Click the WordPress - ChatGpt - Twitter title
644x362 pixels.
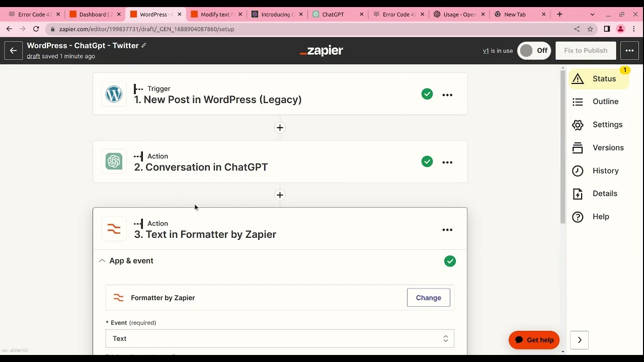(x=83, y=45)
